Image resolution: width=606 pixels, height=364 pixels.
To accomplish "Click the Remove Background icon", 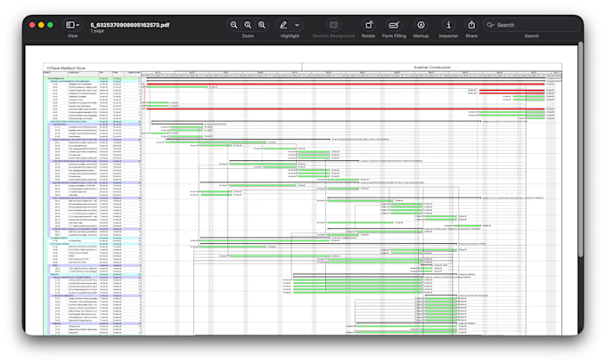I will [x=333, y=25].
